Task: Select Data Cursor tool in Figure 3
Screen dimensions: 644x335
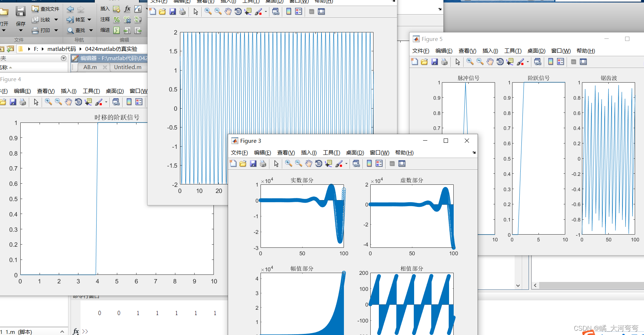Action: tap(329, 163)
